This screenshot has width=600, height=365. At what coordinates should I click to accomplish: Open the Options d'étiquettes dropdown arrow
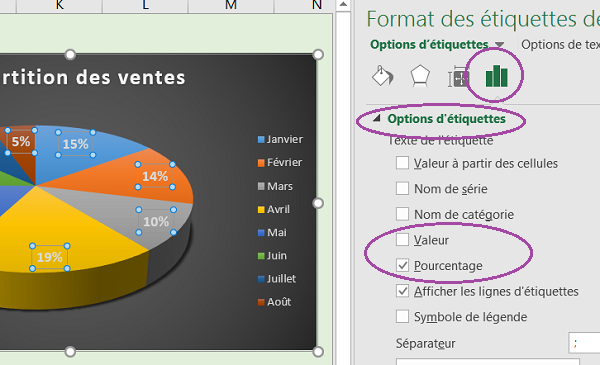click(x=499, y=45)
